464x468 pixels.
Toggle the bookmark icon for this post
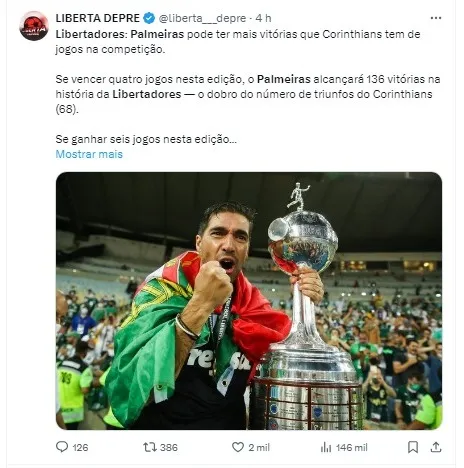click(413, 447)
